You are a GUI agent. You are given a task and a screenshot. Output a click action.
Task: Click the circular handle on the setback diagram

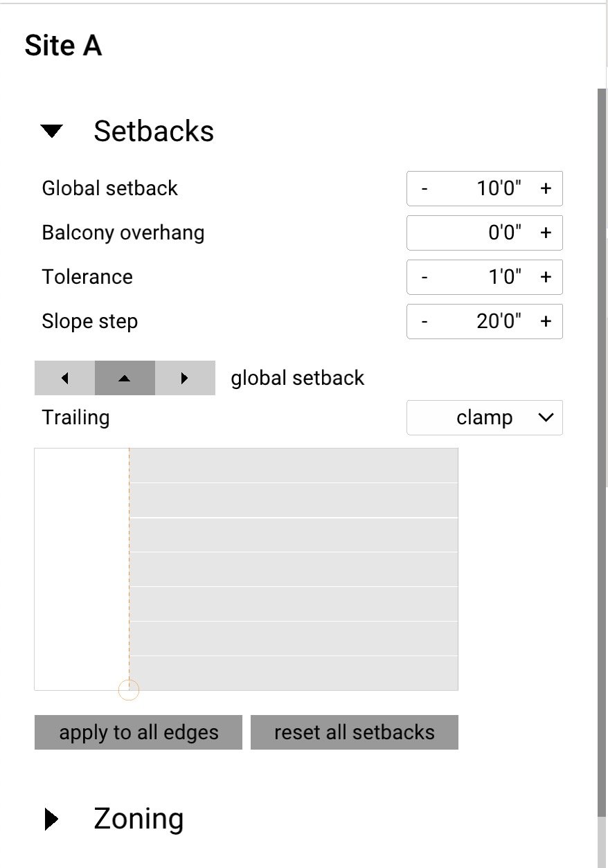tap(128, 689)
